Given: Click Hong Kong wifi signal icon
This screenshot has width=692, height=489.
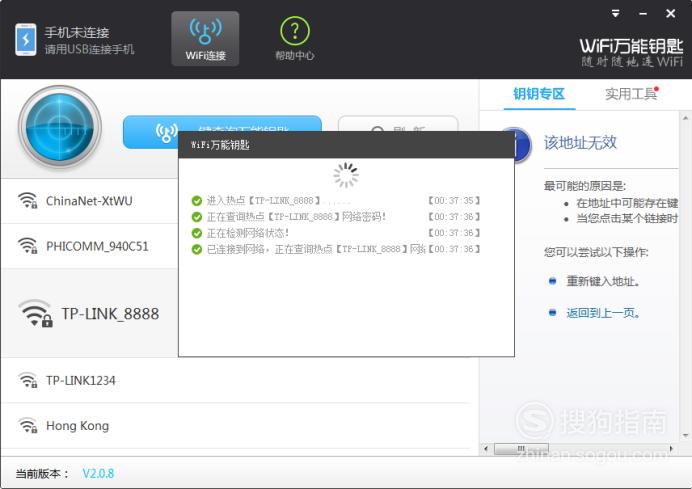Looking at the screenshot, I should (x=27, y=425).
